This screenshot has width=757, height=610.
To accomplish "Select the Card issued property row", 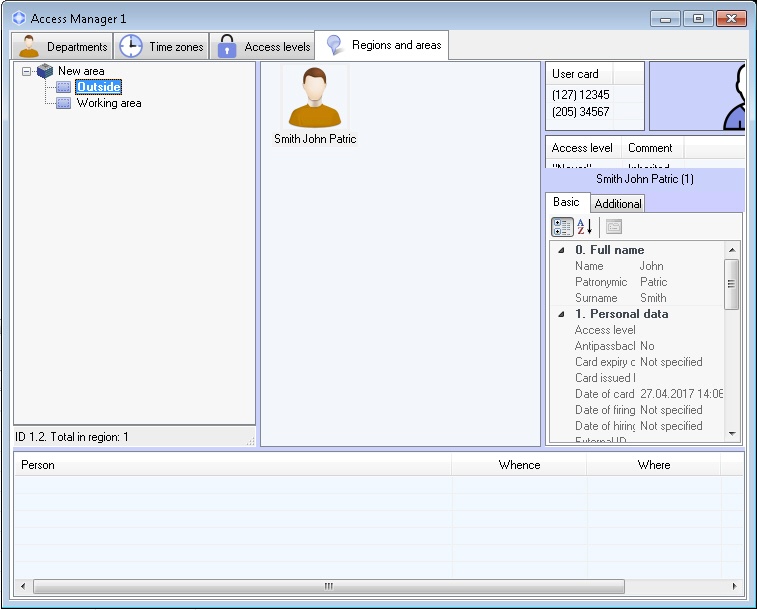I will point(637,378).
